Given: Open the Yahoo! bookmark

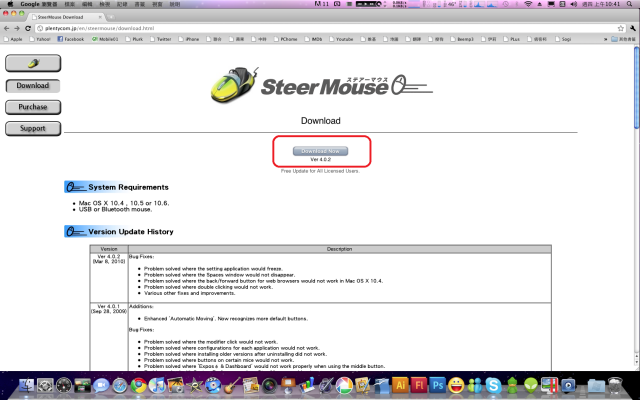Looking at the screenshot, I should (40, 39).
